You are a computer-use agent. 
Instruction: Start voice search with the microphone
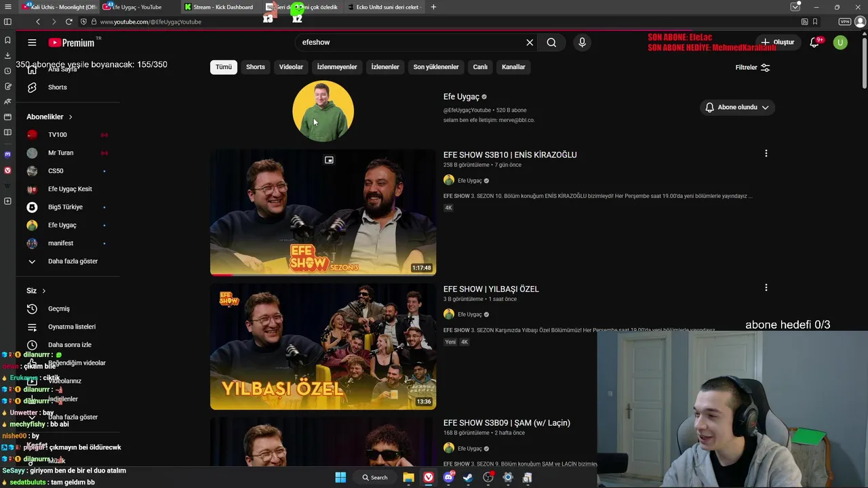coord(582,42)
